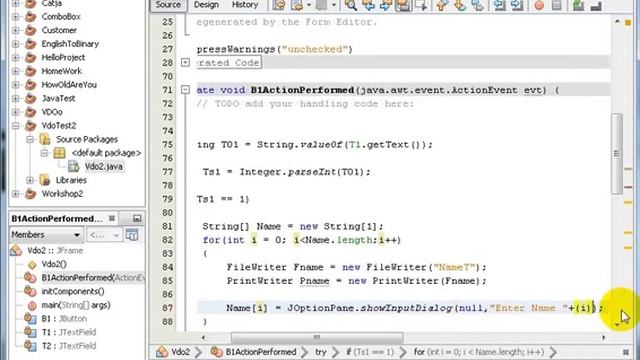Select the HowOldAreYou project
Image resolution: width=640 pixels, height=360 pixels.
coord(69,85)
